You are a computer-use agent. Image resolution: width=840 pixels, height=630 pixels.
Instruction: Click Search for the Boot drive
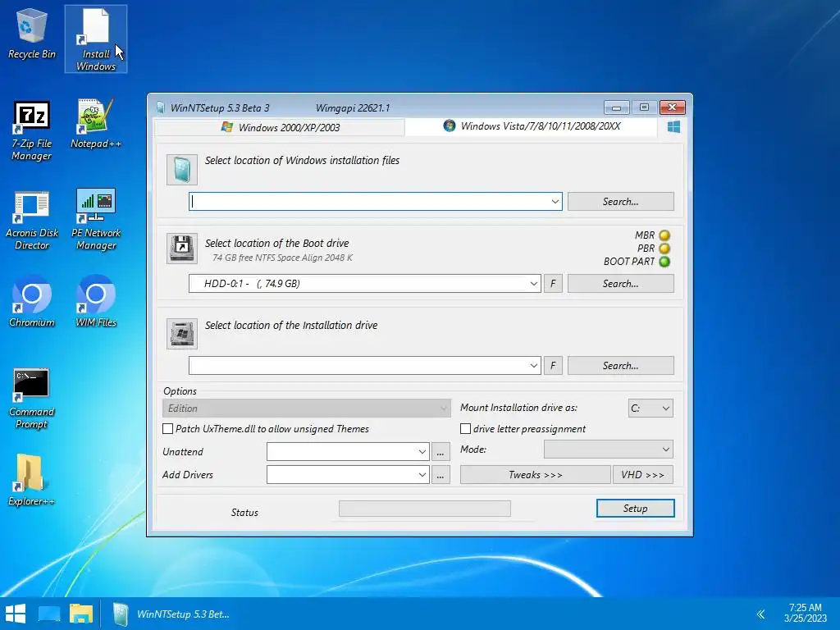pyautogui.click(x=620, y=283)
